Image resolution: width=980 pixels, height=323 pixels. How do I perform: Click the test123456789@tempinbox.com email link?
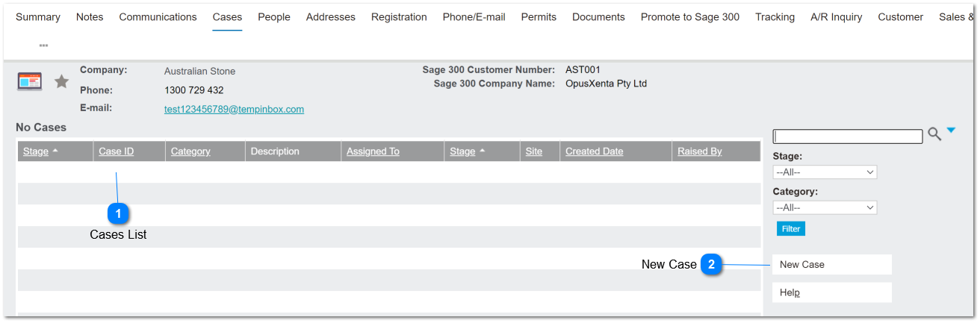pyautogui.click(x=234, y=109)
